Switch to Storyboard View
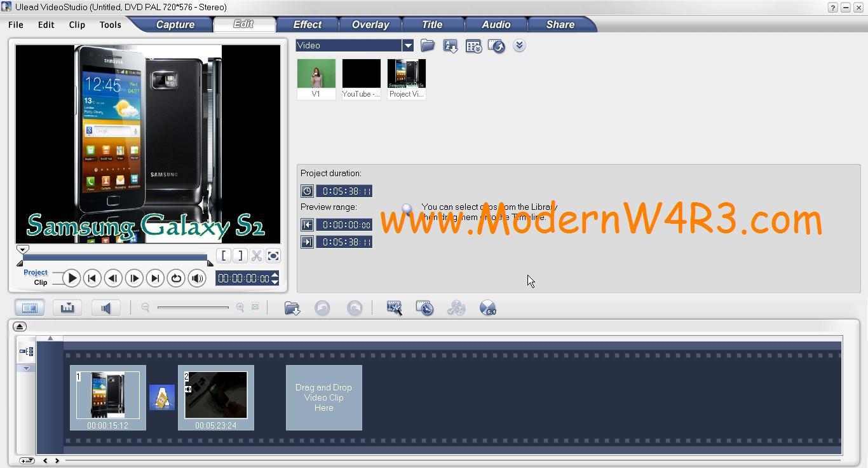Viewport: 868px width, 468px height. tap(30, 308)
